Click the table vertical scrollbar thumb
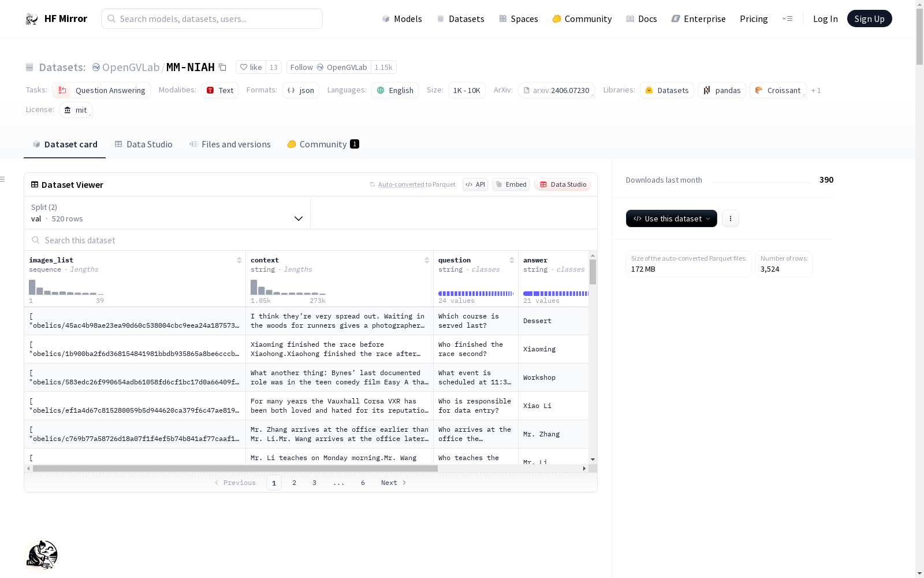 [x=593, y=272]
